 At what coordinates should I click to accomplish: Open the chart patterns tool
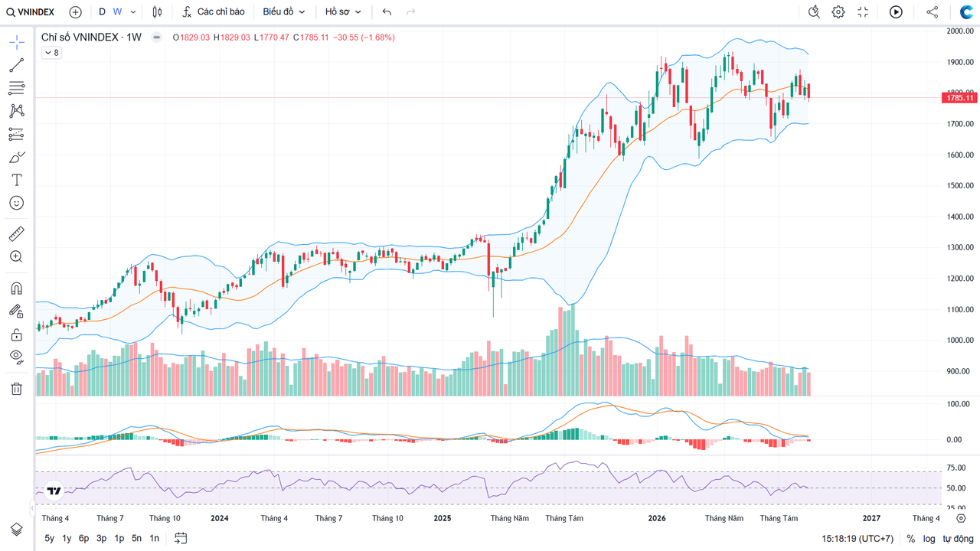pyautogui.click(x=16, y=111)
